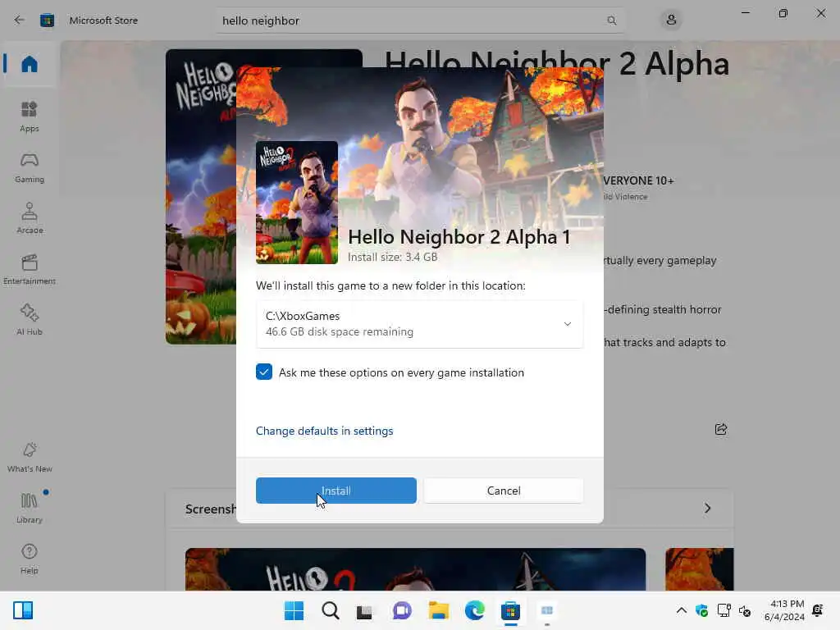
Task: Click Microsoft Store taskbar icon
Action: tap(510, 610)
